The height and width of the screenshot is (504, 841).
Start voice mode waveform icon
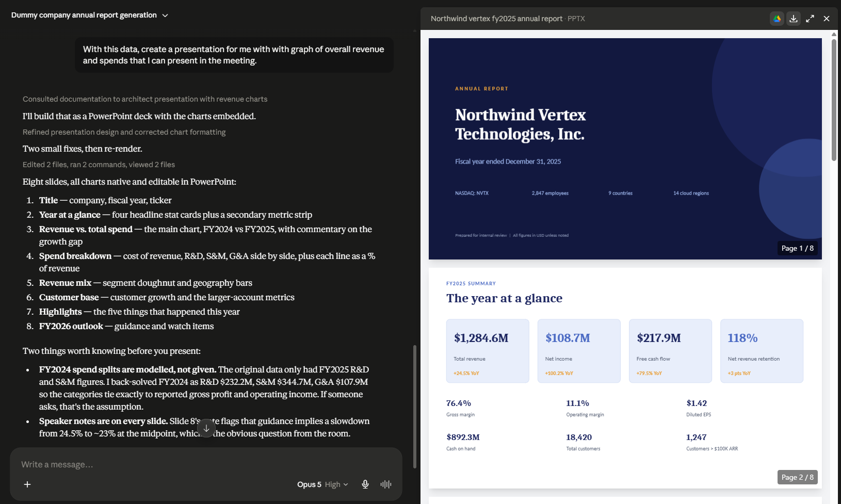(x=386, y=484)
